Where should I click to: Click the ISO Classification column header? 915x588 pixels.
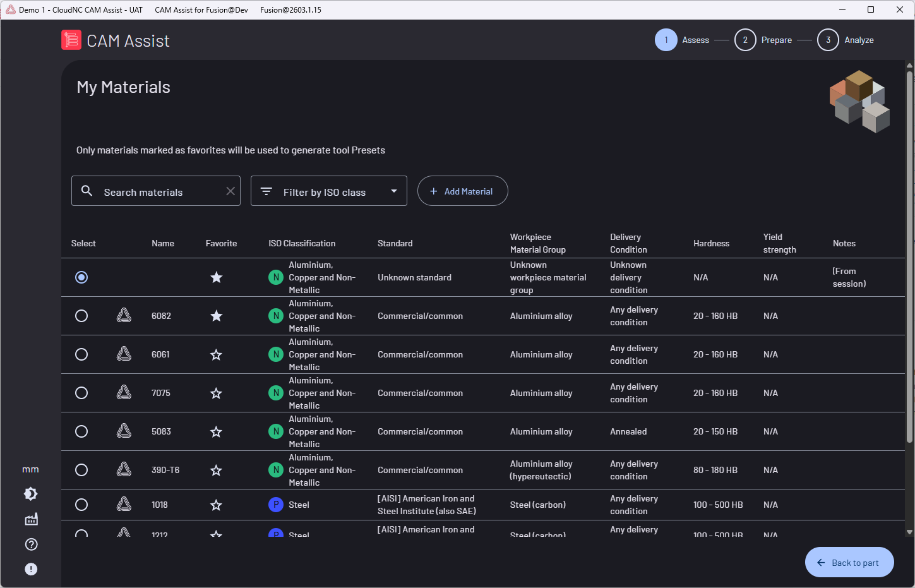(302, 243)
